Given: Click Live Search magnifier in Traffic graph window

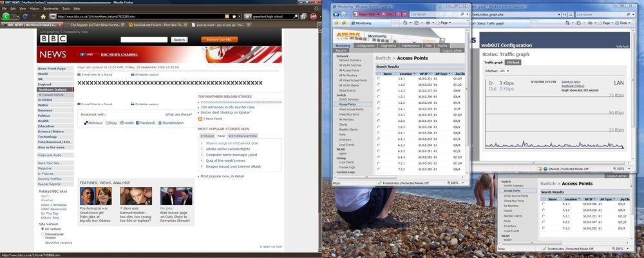Looking at the screenshot, I should [x=629, y=14].
